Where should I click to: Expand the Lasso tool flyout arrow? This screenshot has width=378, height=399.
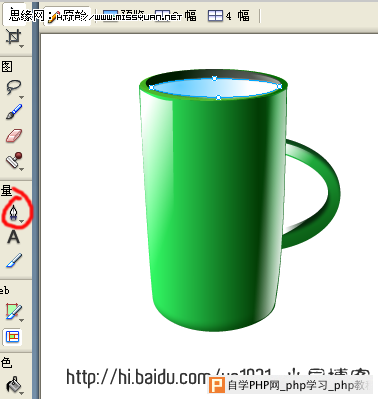(x=22, y=97)
